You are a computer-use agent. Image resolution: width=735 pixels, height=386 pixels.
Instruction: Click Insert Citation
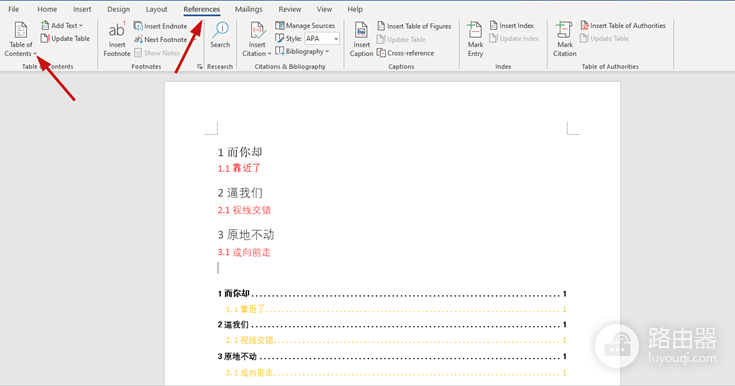click(256, 39)
